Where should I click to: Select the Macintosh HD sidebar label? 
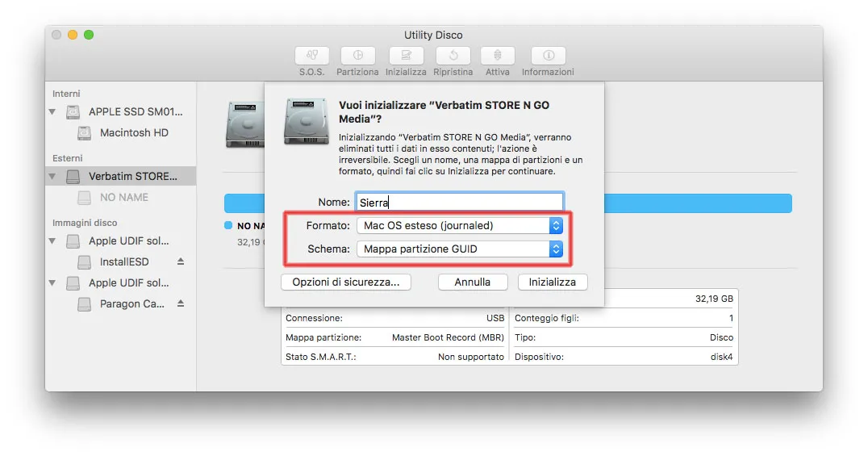[x=134, y=133]
